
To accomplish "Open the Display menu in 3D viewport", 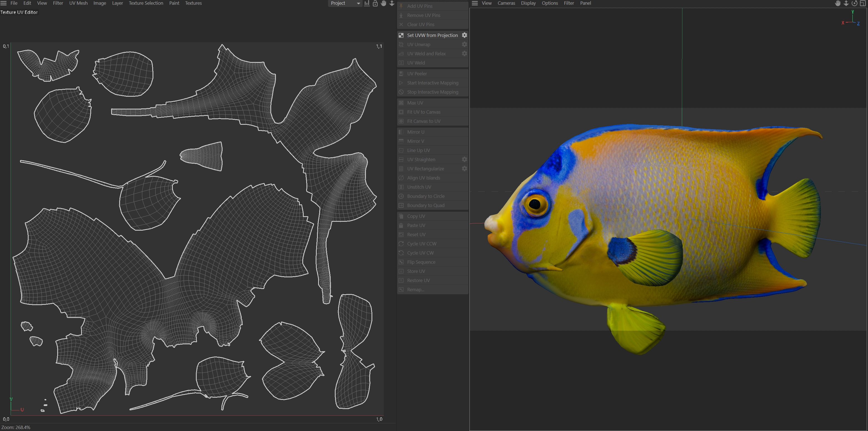I will click(x=528, y=3).
